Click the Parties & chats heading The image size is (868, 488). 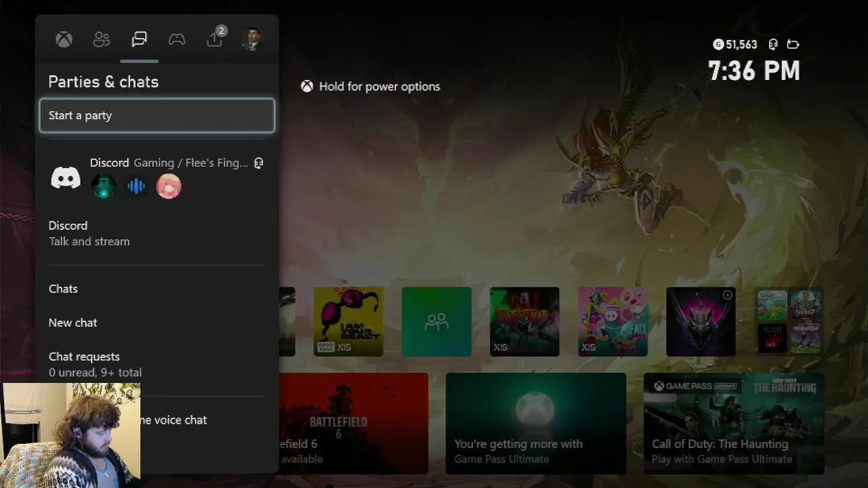pyautogui.click(x=103, y=82)
